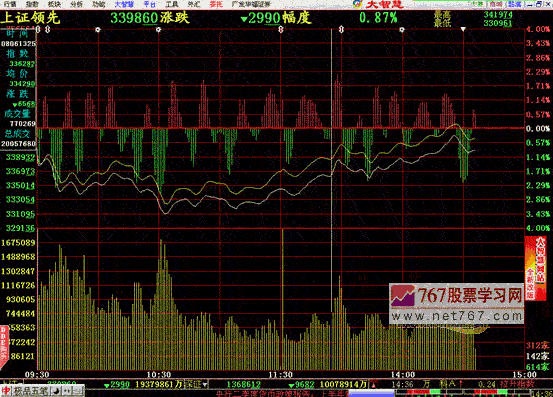Toggle the punctuation icon in IME bar
Viewport: 553px width, 397px height.
coord(66,391)
